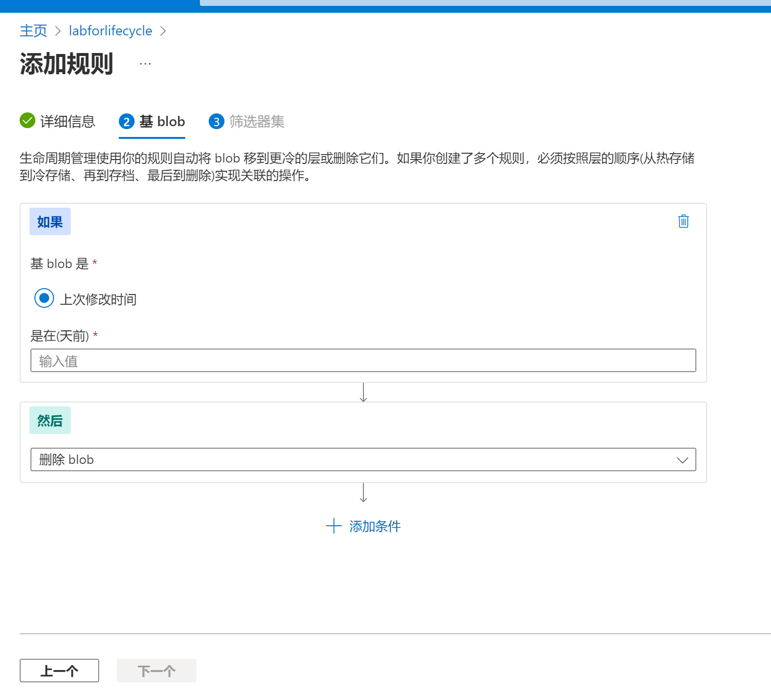
Task: Click the plus icon beside 添加条件
Action: click(x=333, y=526)
